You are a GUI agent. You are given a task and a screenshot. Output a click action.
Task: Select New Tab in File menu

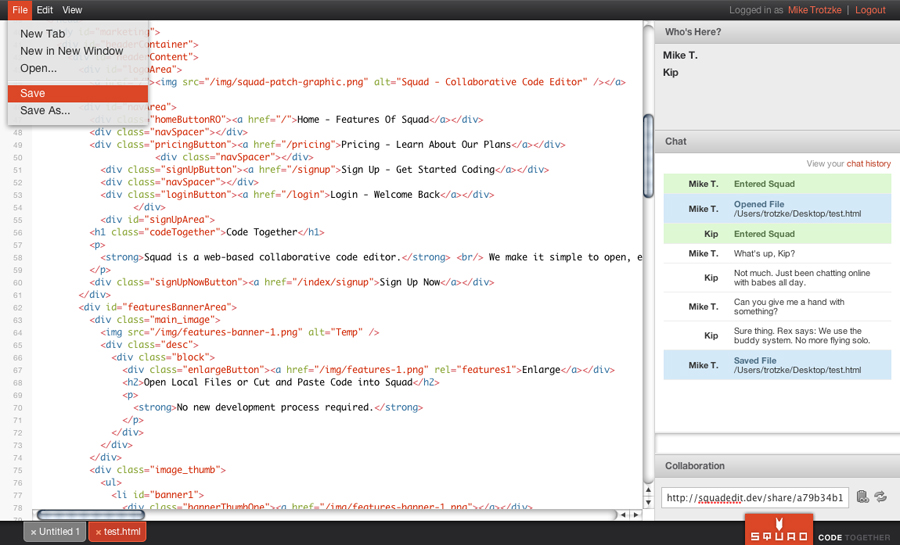point(42,34)
